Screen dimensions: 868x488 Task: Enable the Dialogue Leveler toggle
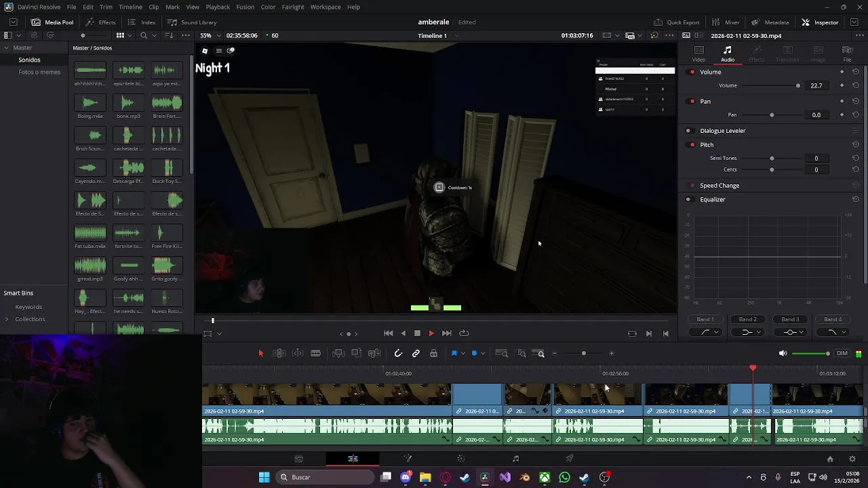tap(688, 131)
